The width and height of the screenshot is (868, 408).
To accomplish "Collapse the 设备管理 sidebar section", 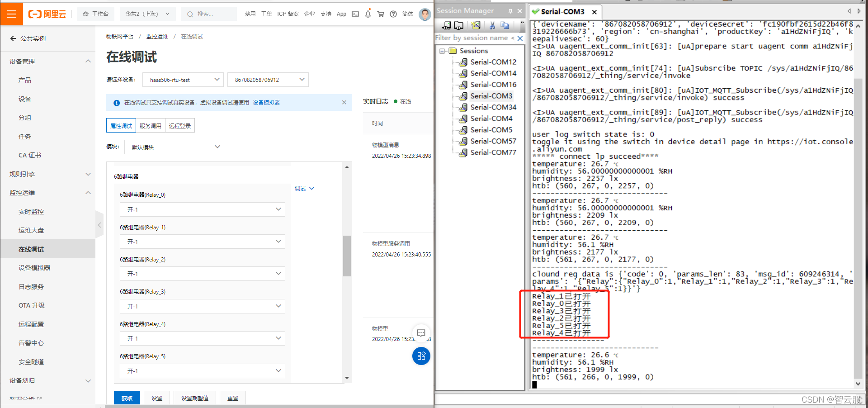I will [x=88, y=61].
